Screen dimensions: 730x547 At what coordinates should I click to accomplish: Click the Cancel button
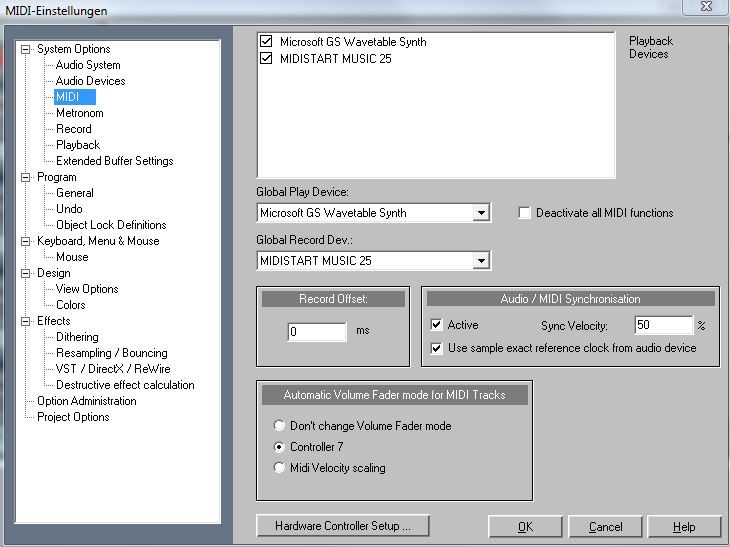[x=605, y=527]
